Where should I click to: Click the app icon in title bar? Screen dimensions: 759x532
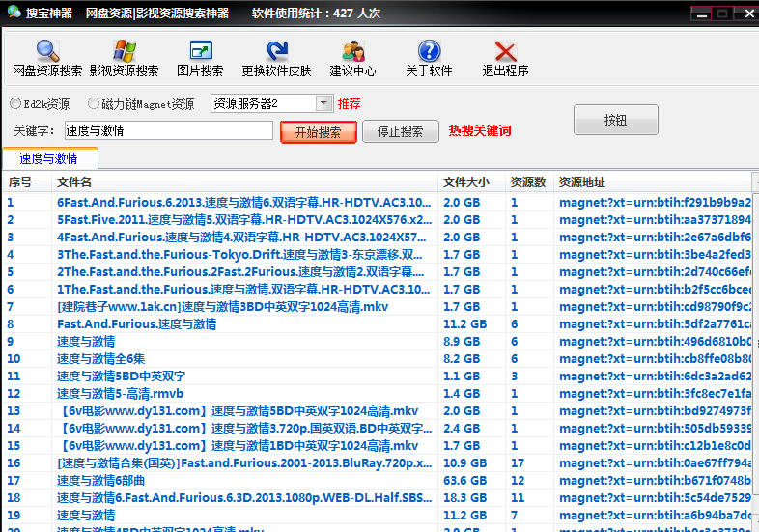pos(15,14)
